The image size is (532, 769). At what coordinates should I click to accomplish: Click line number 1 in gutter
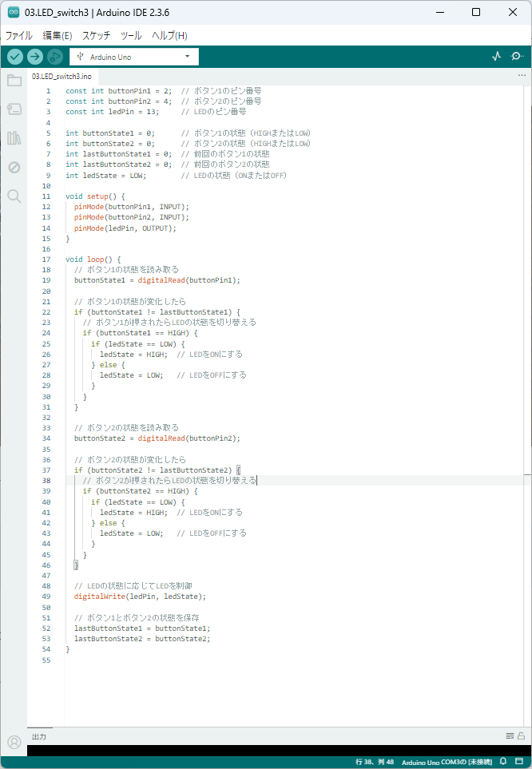click(48, 91)
